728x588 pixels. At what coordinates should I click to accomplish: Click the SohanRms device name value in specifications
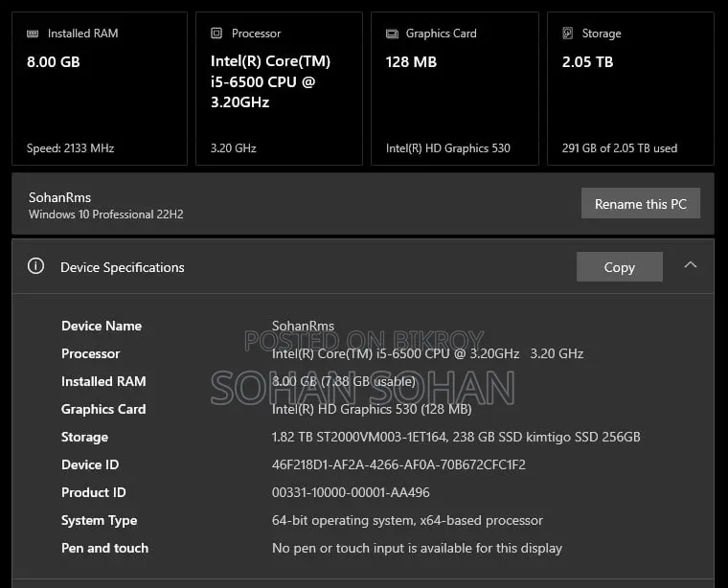[x=304, y=326]
